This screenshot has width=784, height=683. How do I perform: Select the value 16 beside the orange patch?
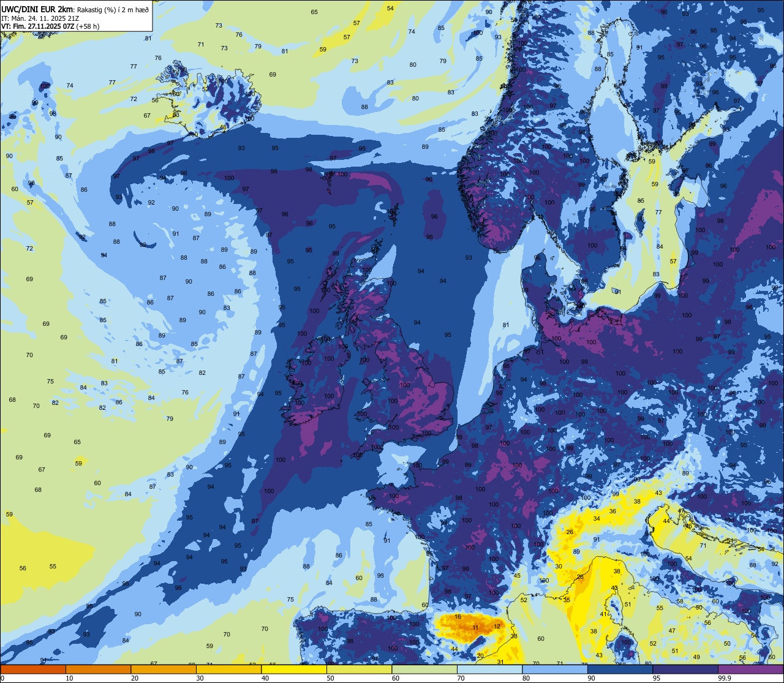[x=458, y=617]
